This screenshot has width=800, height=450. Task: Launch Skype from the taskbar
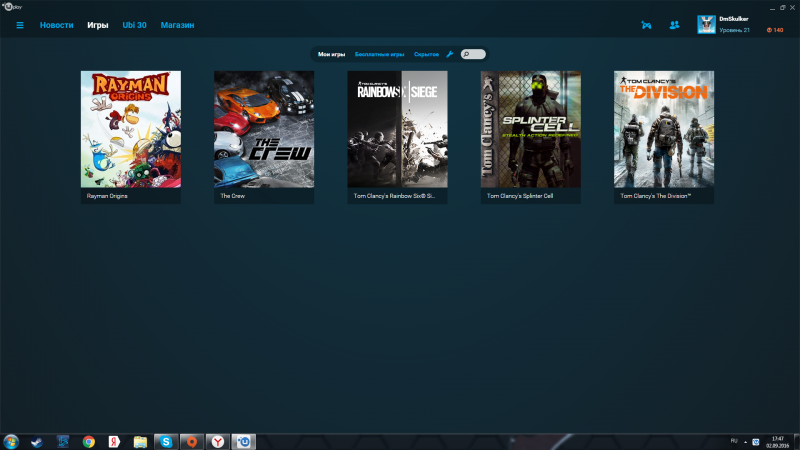coord(166,441)
